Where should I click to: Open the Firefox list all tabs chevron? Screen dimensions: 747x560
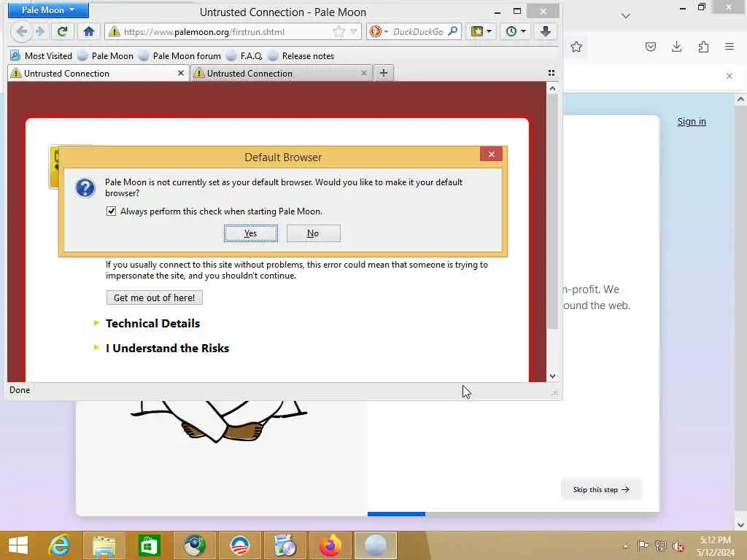pyautogui.click(x=625, y=16)
